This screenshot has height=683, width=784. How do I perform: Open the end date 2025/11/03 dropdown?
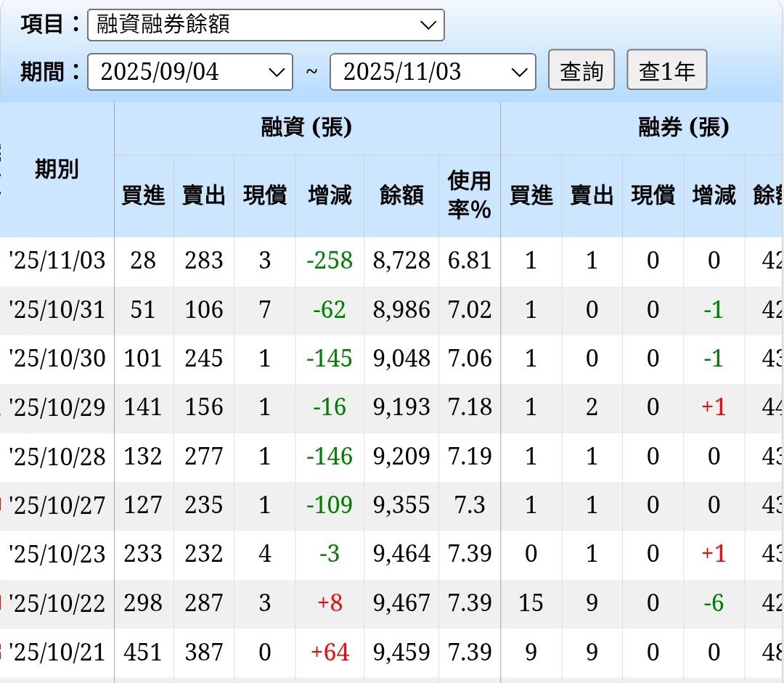pos(433,72)
